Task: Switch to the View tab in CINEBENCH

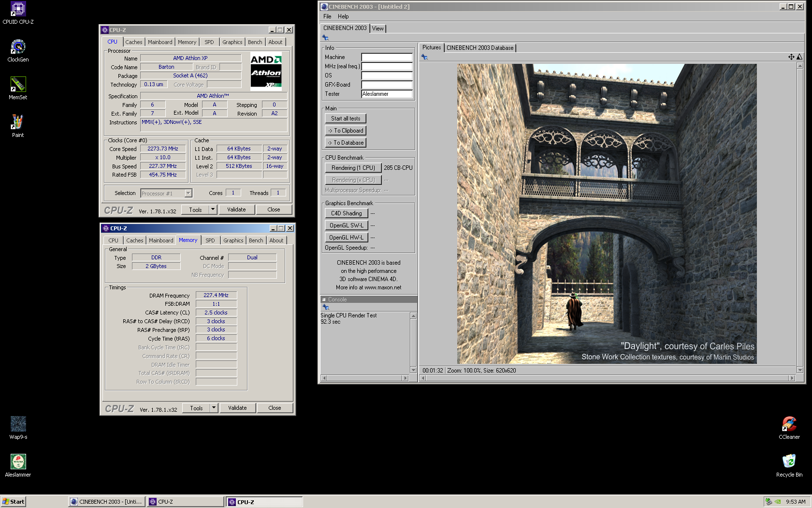Action: pos(378,29)
